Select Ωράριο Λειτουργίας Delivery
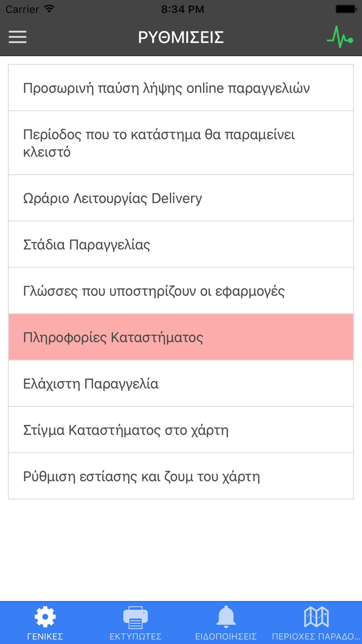This screenshot has height=644, width=362. coord(181,198)
